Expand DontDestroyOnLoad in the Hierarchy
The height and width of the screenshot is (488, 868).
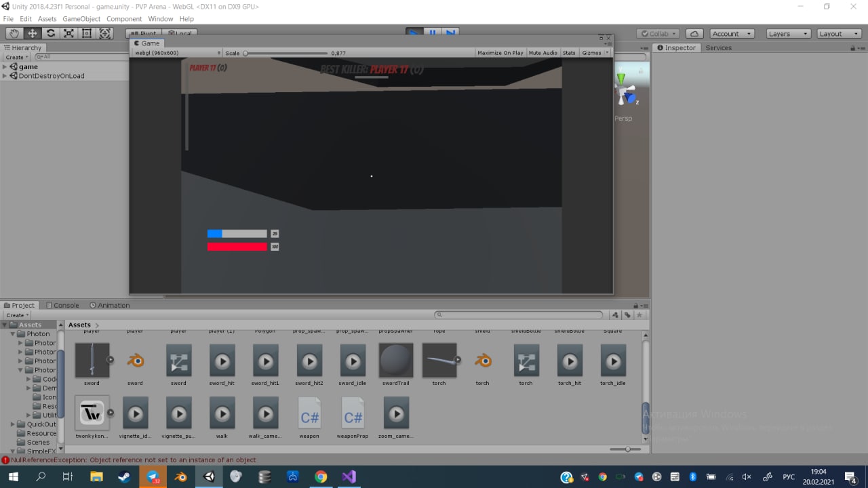tap(5, 76)
